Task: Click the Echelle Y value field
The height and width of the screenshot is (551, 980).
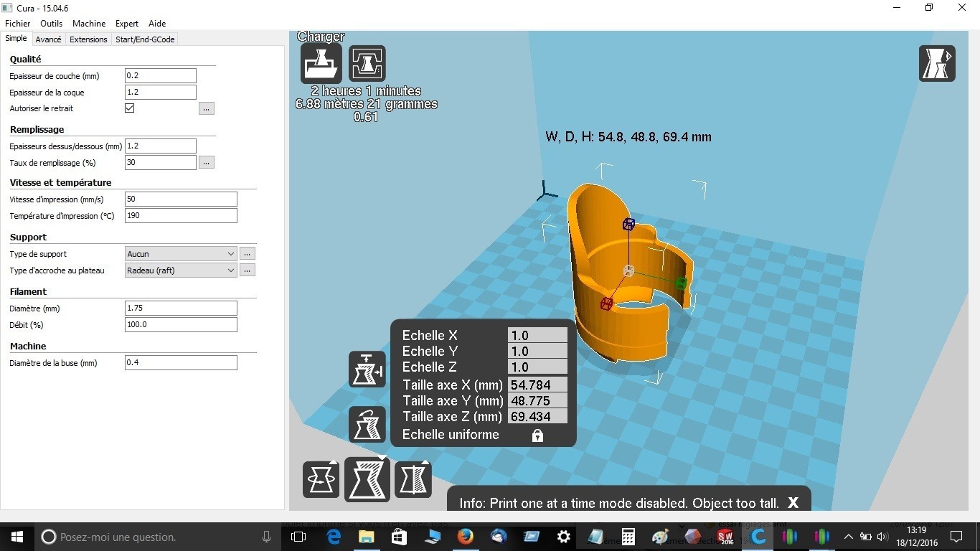Action: [537, 351]
